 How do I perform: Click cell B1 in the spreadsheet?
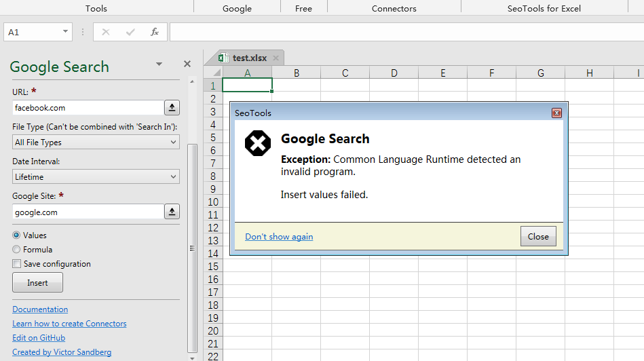tap(296, 85)
